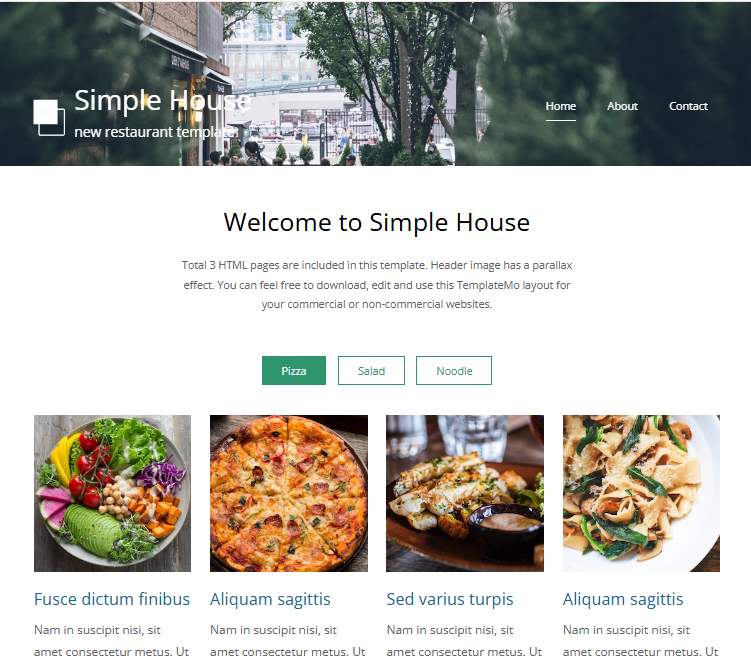The height and width of the screenshot is (666, 751).
Task: Select the pasta noodle dish image
Action: (x=641, y=493)
